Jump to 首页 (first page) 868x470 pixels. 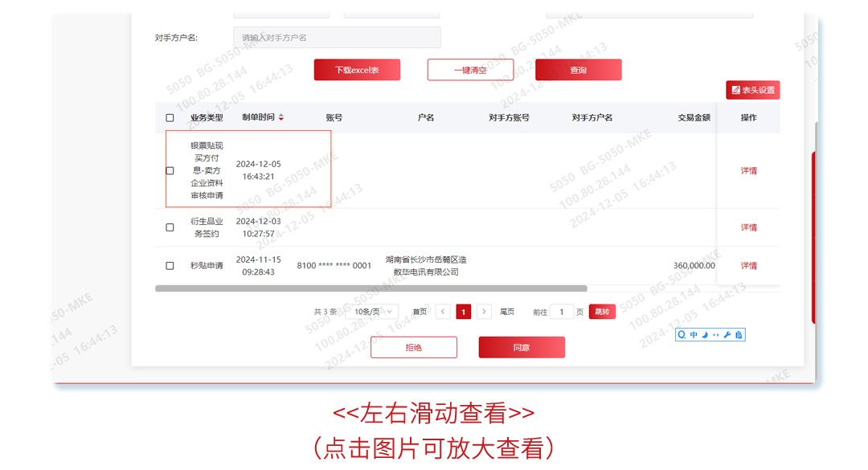pyautogui.click(x=418, y=311)
